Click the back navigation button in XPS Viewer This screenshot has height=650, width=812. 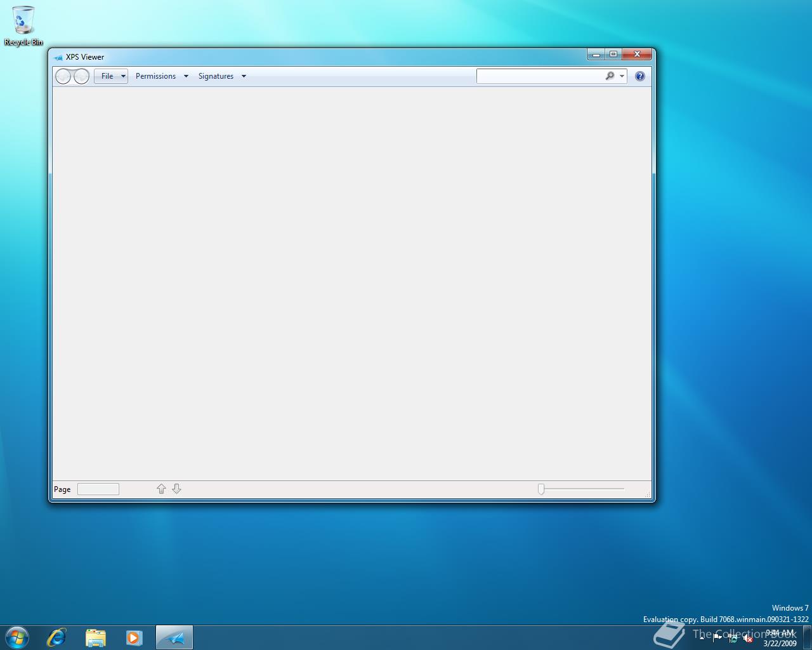(63, 77)
